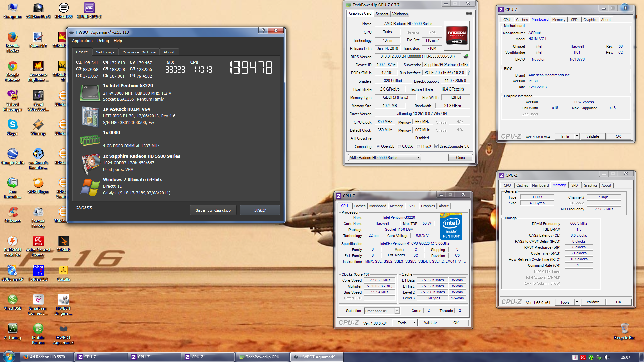
Task: Open the Computer desktop icon
Action: (12, 10)
